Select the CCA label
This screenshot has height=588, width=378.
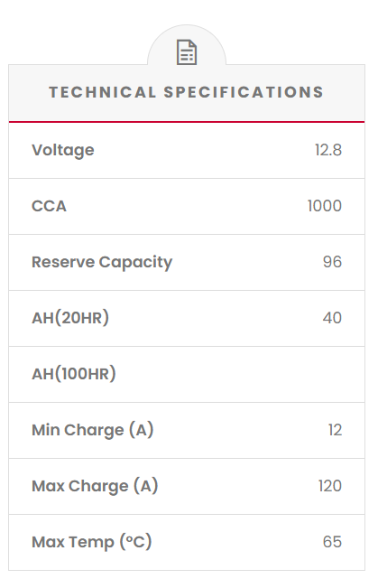click(x=49, y=206)
